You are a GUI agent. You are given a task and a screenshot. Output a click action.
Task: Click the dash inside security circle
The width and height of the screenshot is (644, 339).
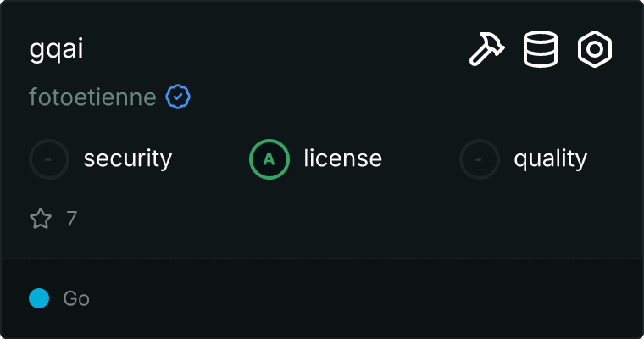(x=48, y=159)
